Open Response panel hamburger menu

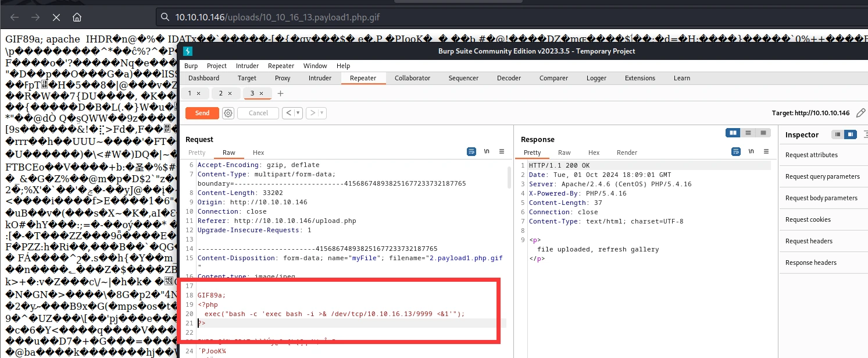766,151
